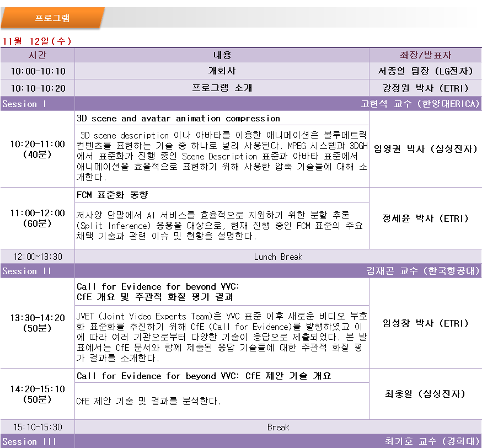
Task: Click the orange 프로그램 tab header
Action: (52, 18)
